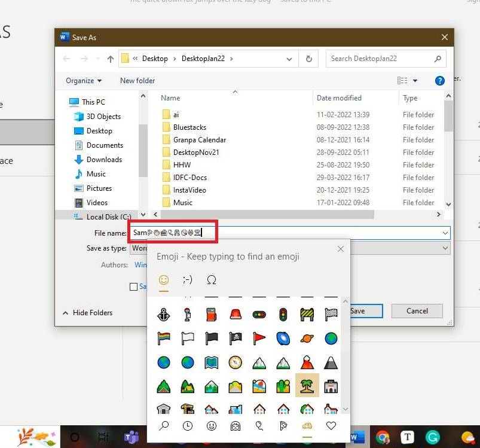The height and width of the screenshot is (448, 480).
Task: Click the emoji search magnifier icon
Action: (163, 426)
